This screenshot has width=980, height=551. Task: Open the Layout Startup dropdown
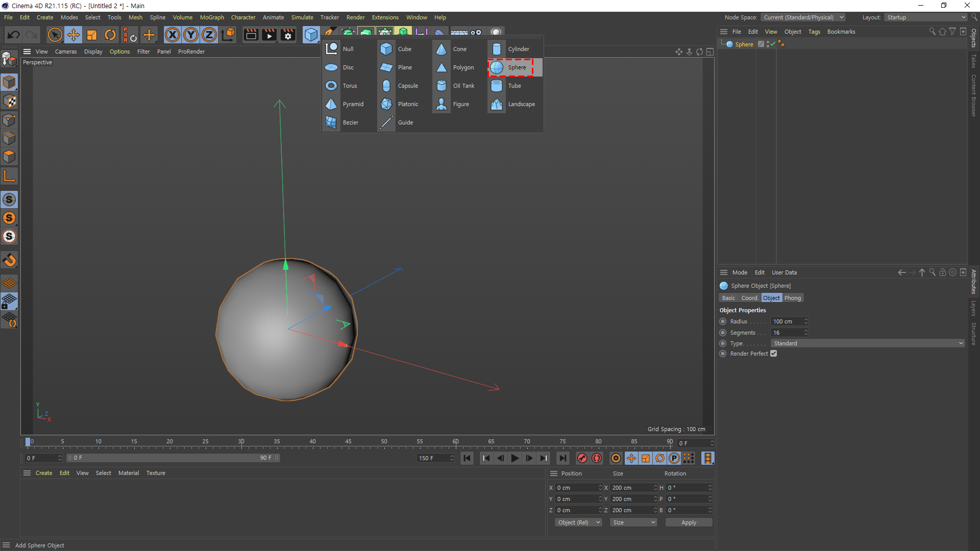coord(925,17)
